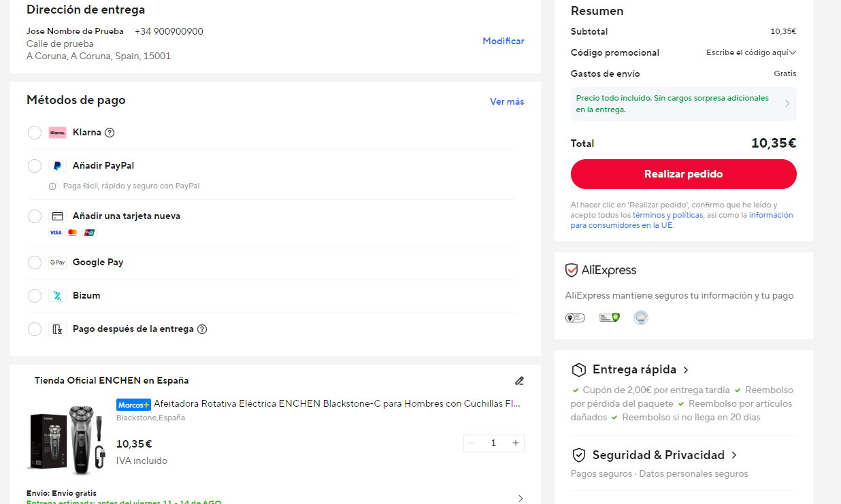The image size is (841, 504).
Task: Click the Visa card logo
Action: [55, 233]
